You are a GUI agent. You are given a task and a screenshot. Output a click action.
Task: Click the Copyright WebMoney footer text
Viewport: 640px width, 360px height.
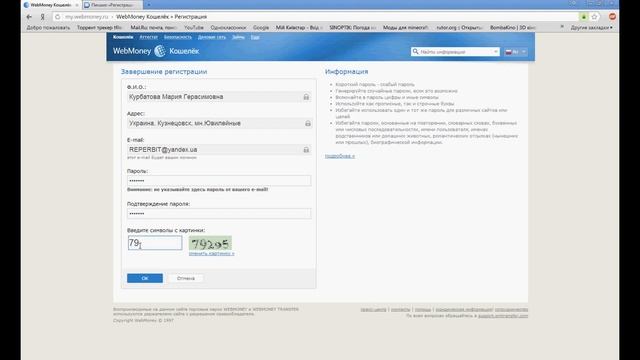143,320
